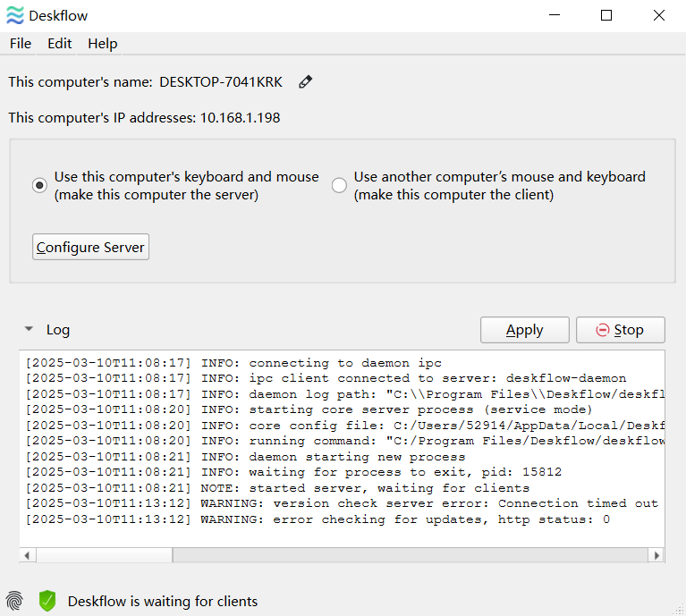
Task: Click the Apply button
Action: [x=525, y=330]
